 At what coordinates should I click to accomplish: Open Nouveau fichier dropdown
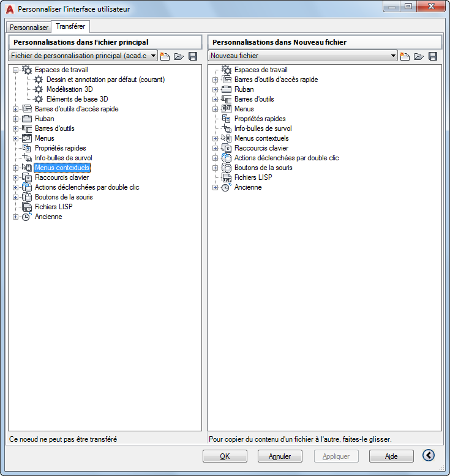[x=393, y=56]
